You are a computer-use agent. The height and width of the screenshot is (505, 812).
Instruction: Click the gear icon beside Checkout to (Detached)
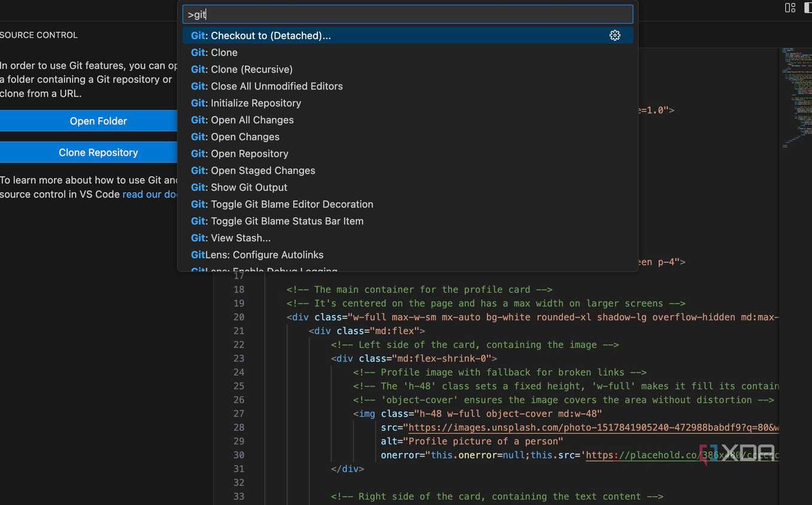tap(615, 35)
